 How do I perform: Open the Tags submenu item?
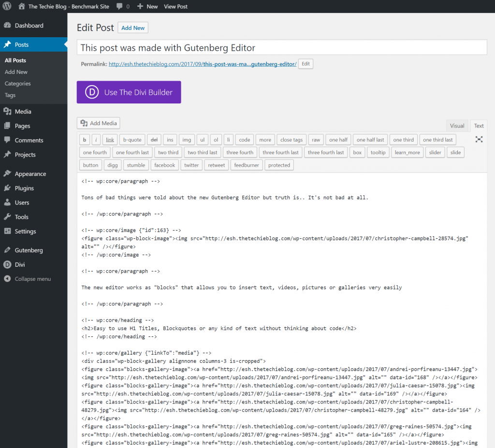10,95
